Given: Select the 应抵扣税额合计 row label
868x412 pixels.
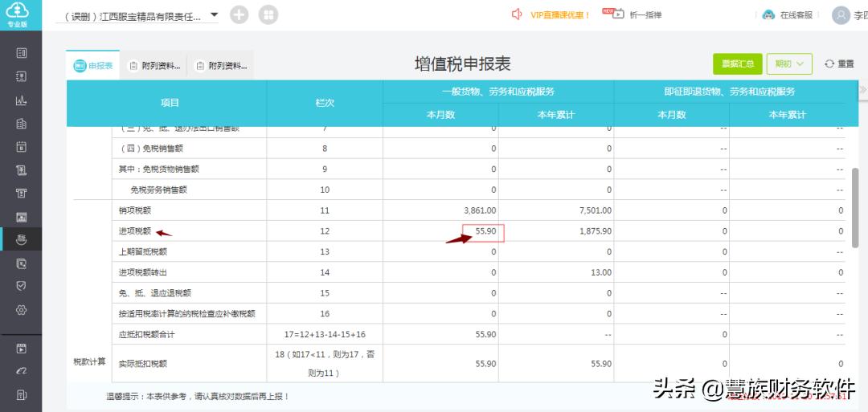Looking at the screenshot, I should (x=147, y=335).
